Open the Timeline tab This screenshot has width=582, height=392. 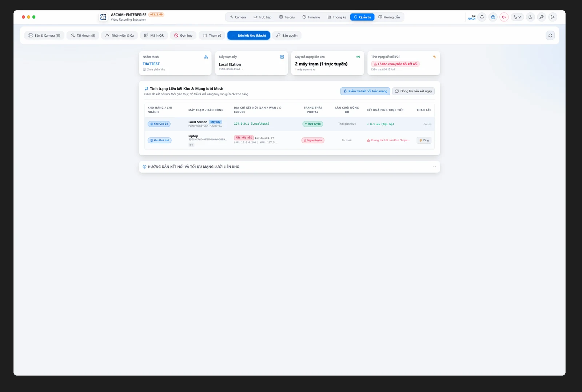311,17
